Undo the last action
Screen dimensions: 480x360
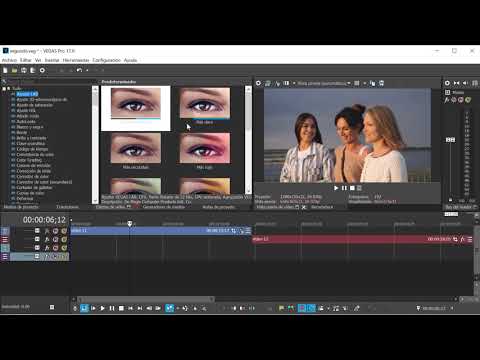point(79,70)
